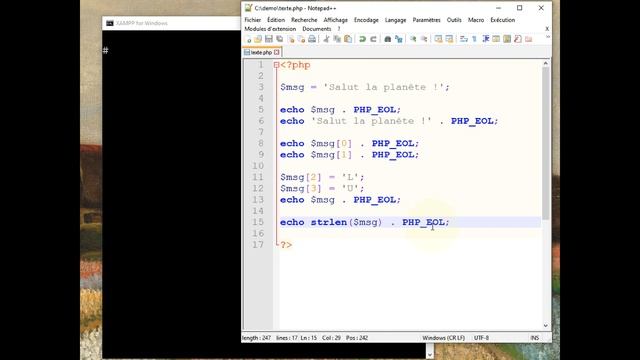The image size is (640, 360).
Task: Expand the toolbar overflow chevron
Action: 548,38
